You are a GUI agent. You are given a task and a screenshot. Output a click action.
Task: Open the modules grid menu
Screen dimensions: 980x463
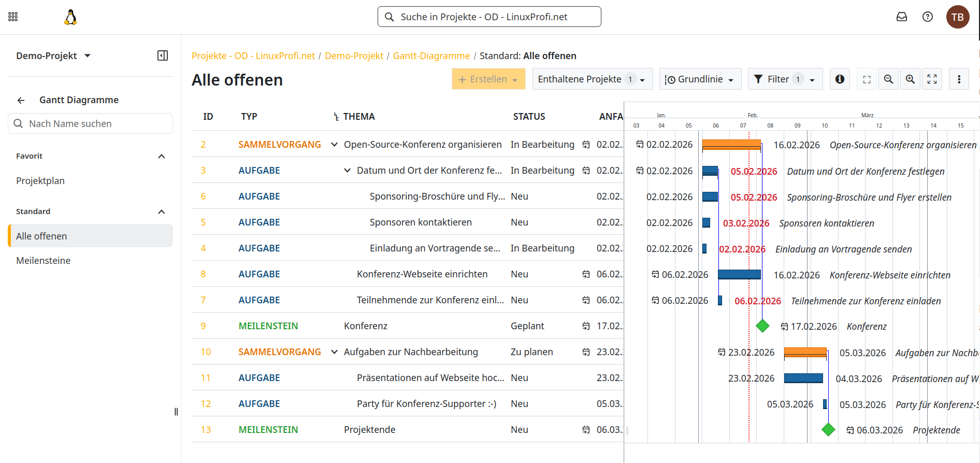(x=13, y=17)
